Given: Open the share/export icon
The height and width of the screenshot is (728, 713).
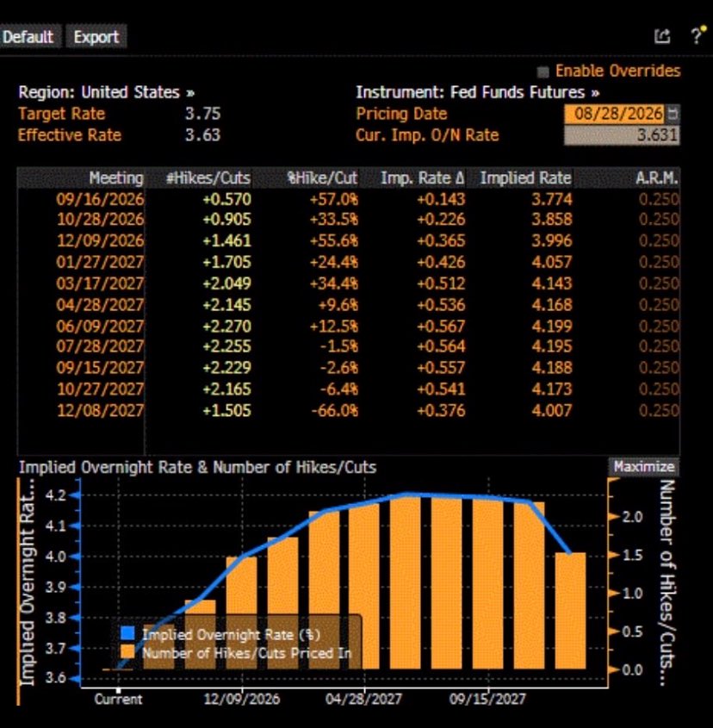Looking at the screenshot, I should (x=662, y=36).
